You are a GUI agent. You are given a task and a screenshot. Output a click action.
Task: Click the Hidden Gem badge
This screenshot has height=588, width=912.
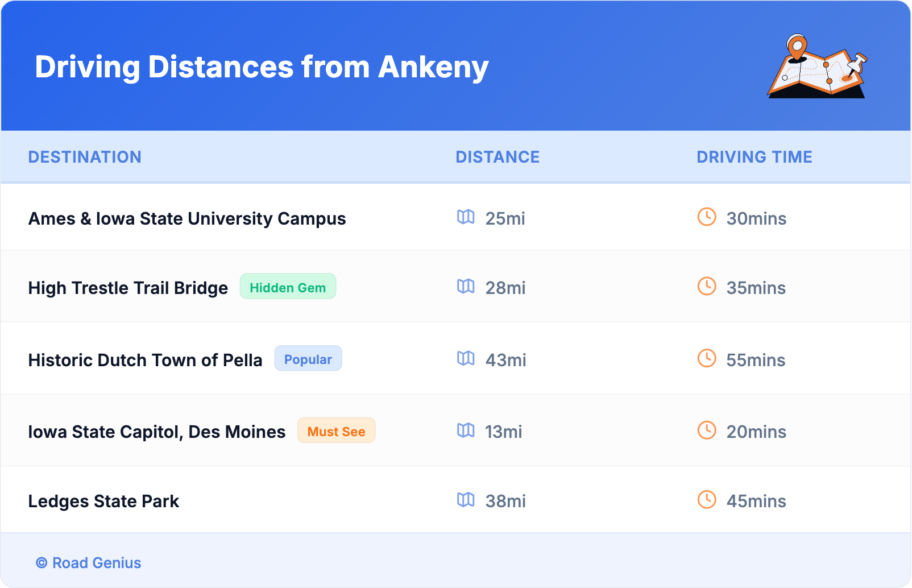pyautogui.click(x=288, y=287)
